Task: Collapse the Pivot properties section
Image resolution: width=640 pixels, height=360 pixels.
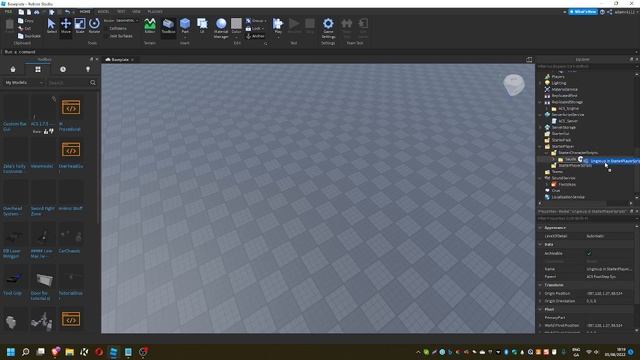Action: [x=540, y=309]
